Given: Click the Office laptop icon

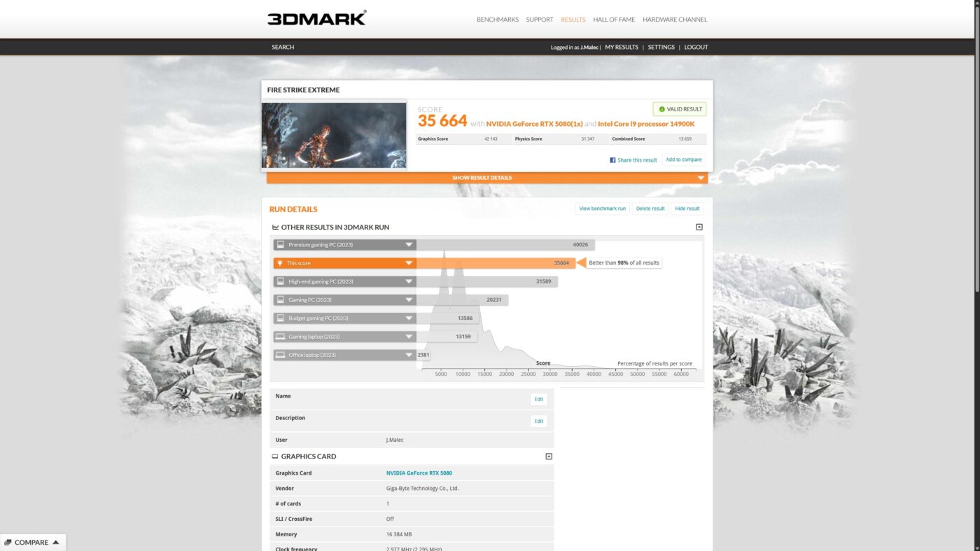Looking at the screenshot, I should point(281,355).
